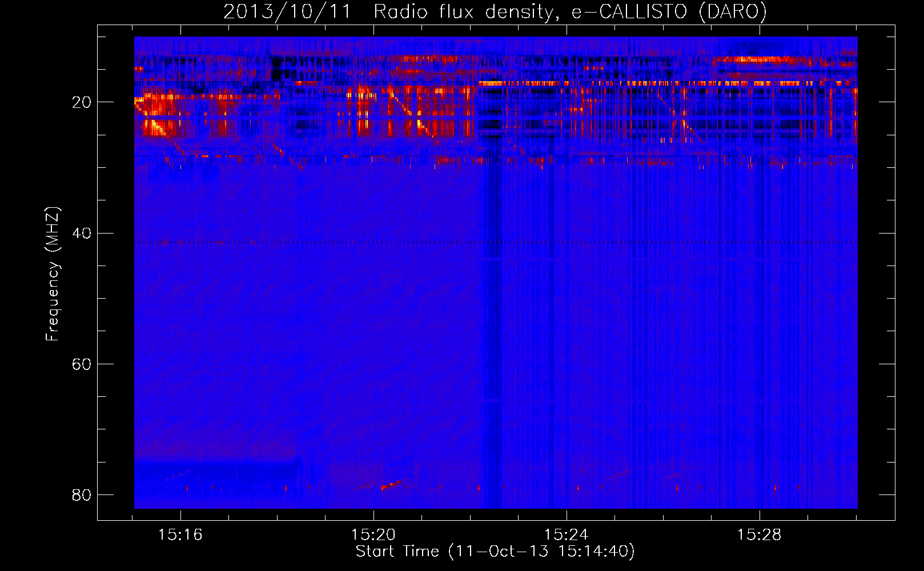This screenshot has height=571, width=924.
Task: Click the '40' frequency tick label
Action: 82,233
